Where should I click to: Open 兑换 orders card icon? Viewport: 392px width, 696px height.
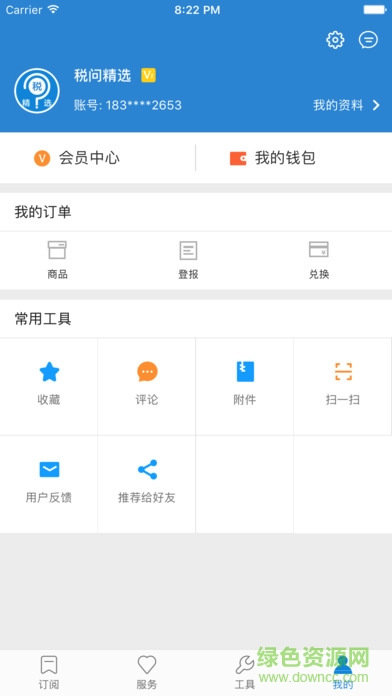tap(319, 249)
